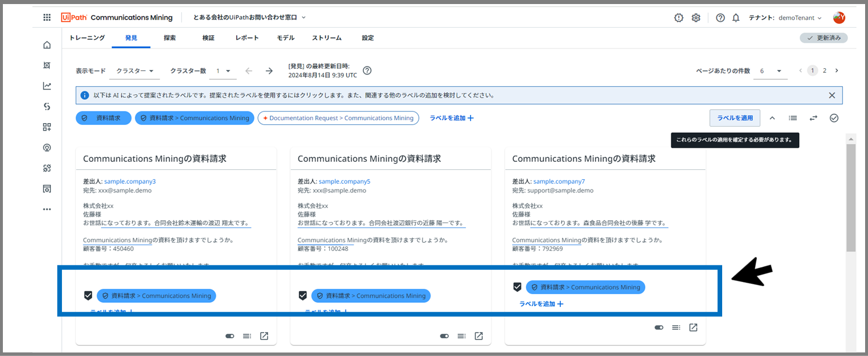Go to previous cluster with left arrow
868x356 pixels.
coord(249,71)
